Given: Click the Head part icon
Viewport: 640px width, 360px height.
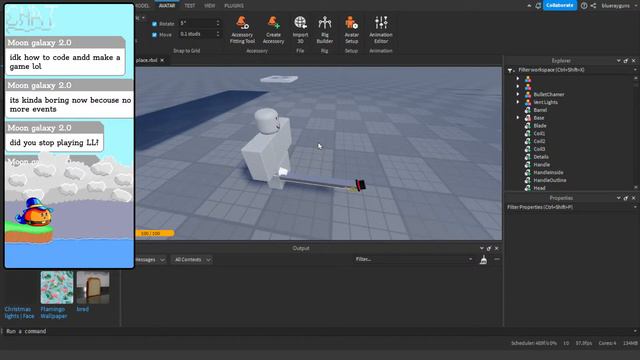Looking at the screenshot, I should [528, 188].
